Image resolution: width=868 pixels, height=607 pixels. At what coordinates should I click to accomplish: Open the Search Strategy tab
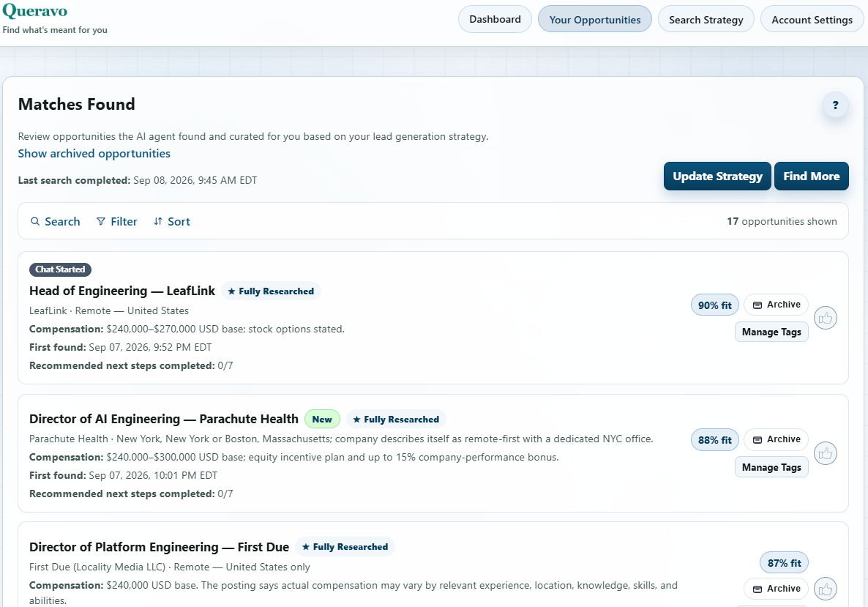coord(706,19)
